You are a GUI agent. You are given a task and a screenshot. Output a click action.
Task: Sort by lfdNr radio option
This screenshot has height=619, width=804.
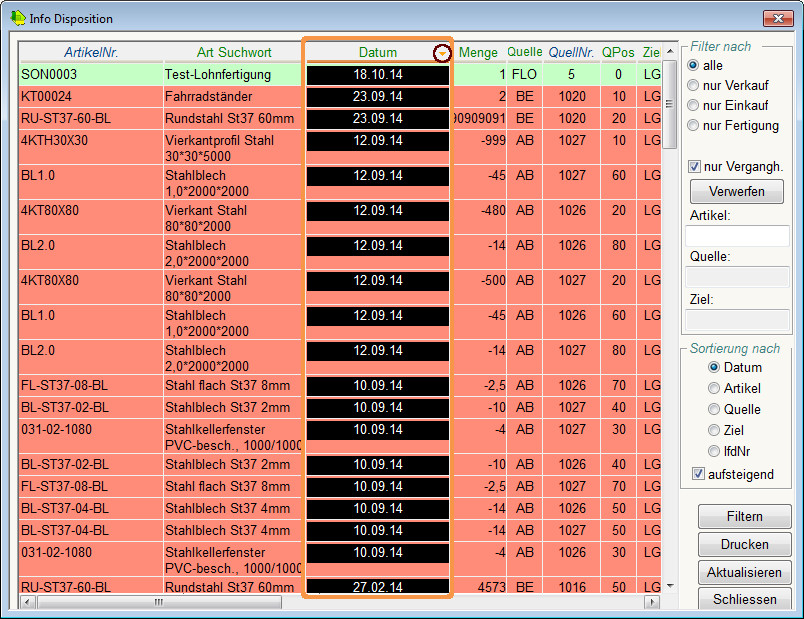[714, 452]
